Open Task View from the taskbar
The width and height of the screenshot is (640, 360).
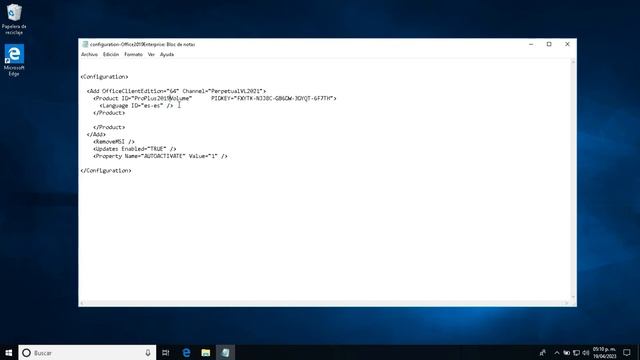click(165, 353)
